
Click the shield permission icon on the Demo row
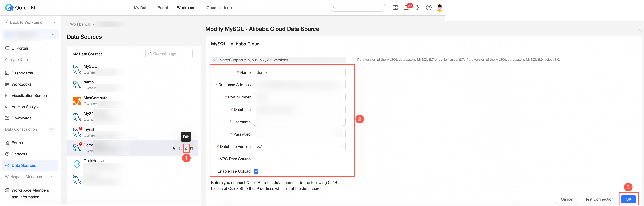click(x=175, y=148)
